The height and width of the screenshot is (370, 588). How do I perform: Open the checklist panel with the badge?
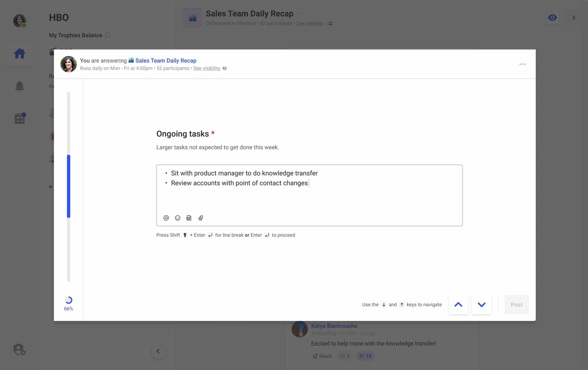tap(19, 118)
